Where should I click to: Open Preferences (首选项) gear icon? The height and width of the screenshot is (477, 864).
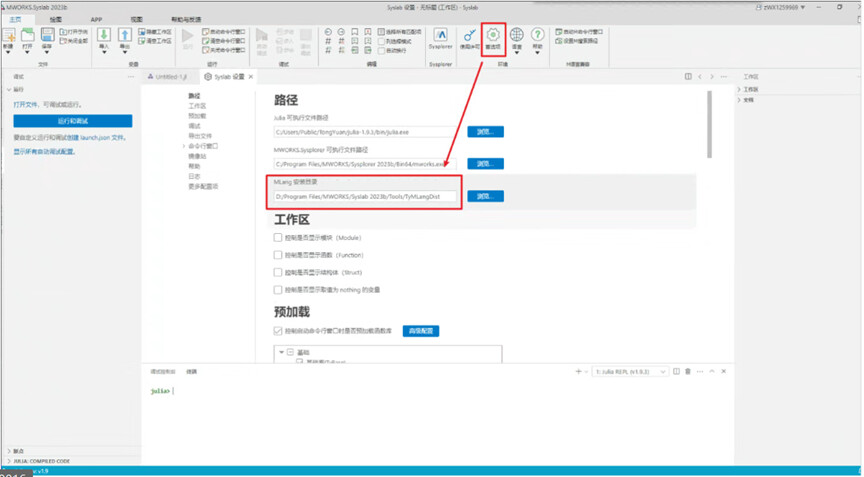coord(493,35)
